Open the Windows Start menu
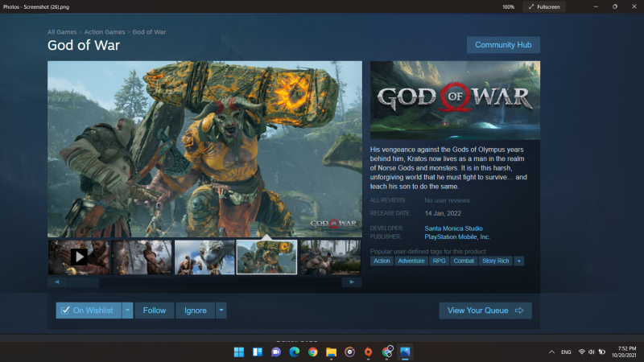This screenshot has width=644, height=362. [238, 352]
